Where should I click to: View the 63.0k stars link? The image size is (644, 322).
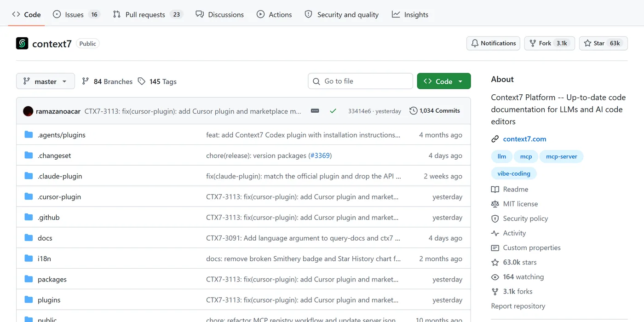(514, 262)
